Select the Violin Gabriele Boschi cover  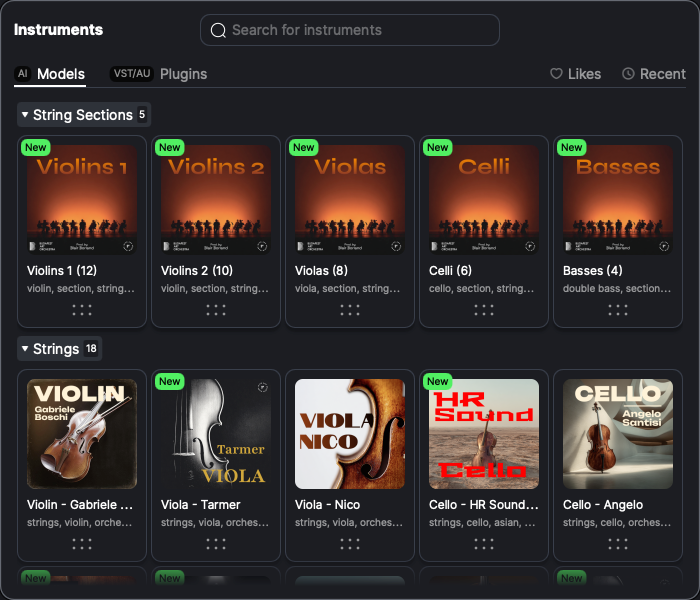pos(82,433)
